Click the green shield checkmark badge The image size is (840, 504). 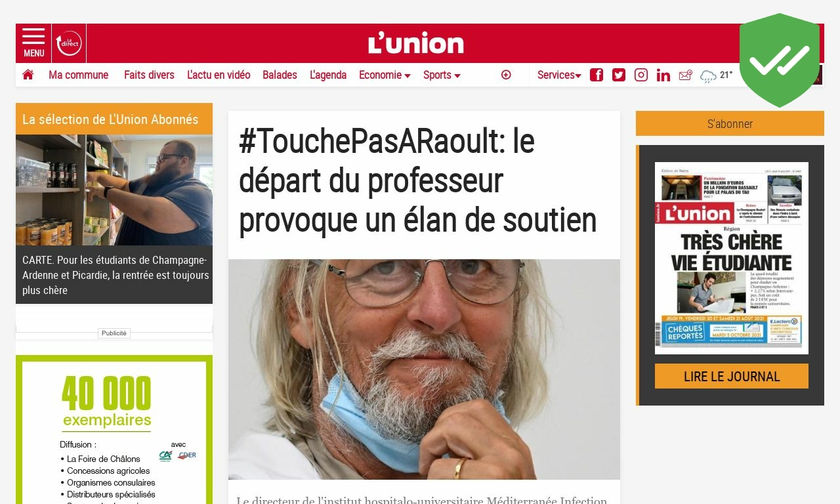[780, 60]
